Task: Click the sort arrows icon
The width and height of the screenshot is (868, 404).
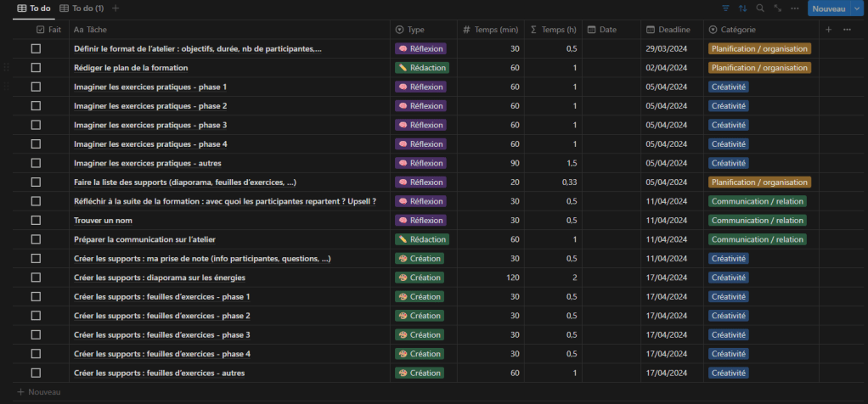Action: pyautogui.click(x=743, y=8)
